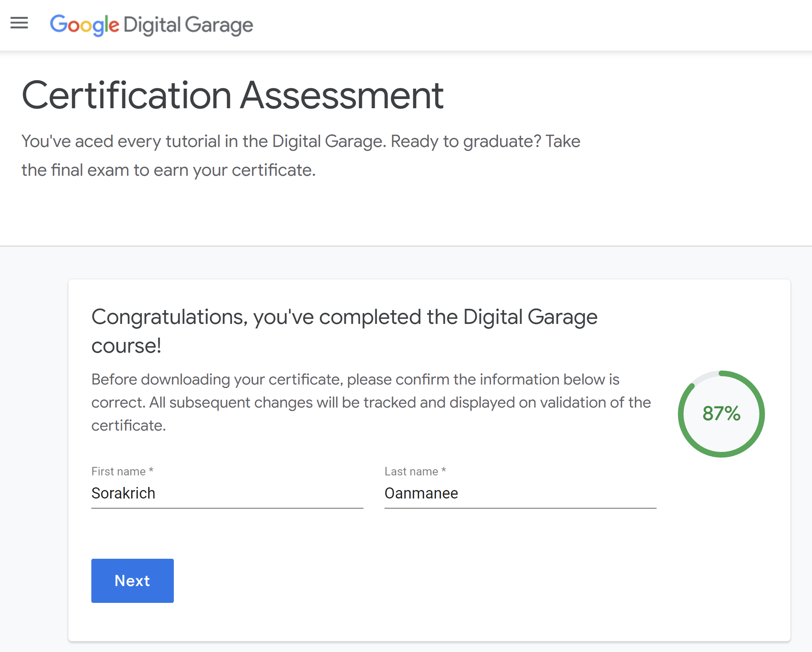Click the Congratulations course completion heading

click(x=344, y=331)
